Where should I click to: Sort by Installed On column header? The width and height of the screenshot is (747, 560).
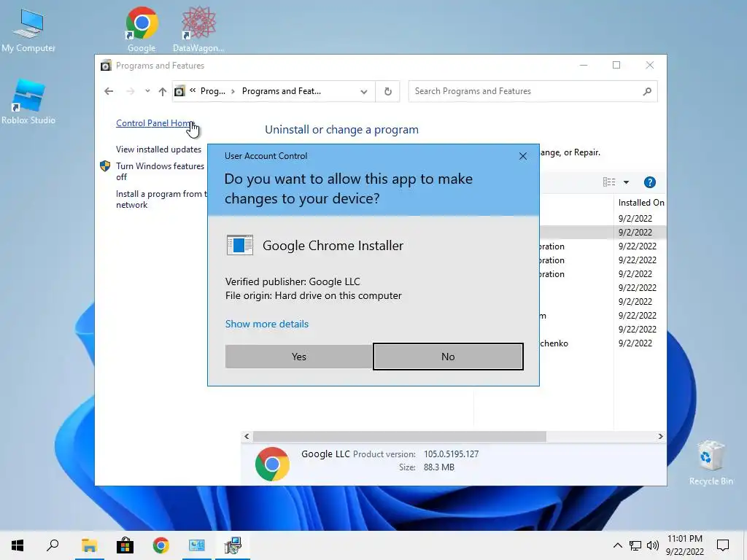tap(640, 203)
